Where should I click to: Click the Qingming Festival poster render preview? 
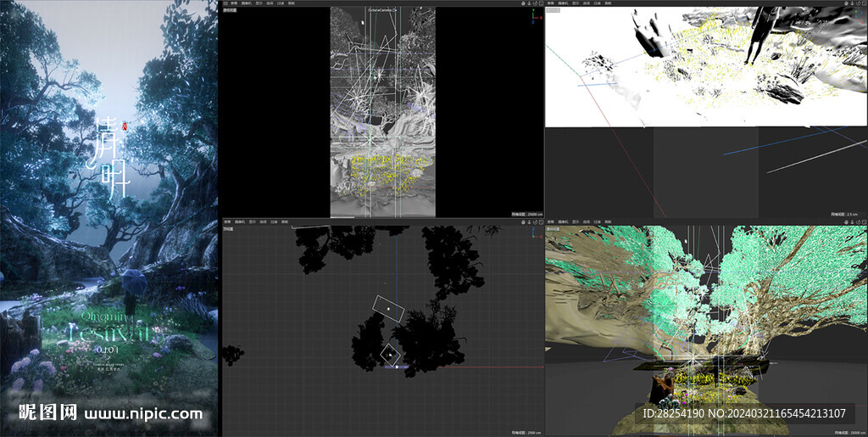[x=109, y=218]
